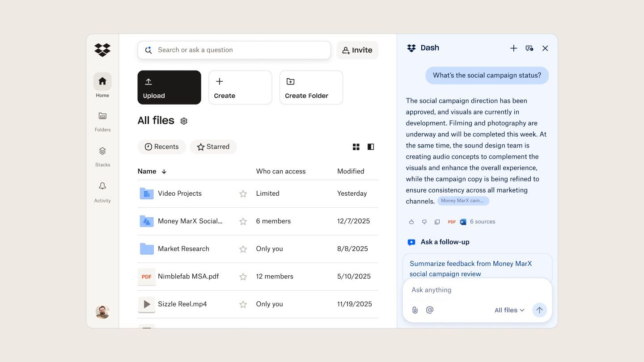644x362 pixels.
Task: Start a new Dash chat with the plus icon
Action: pos(513,48)
